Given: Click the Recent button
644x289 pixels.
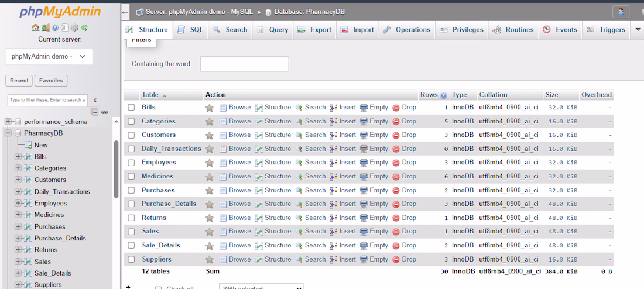Looking at the screenshot, I should (x=19, y=81).
